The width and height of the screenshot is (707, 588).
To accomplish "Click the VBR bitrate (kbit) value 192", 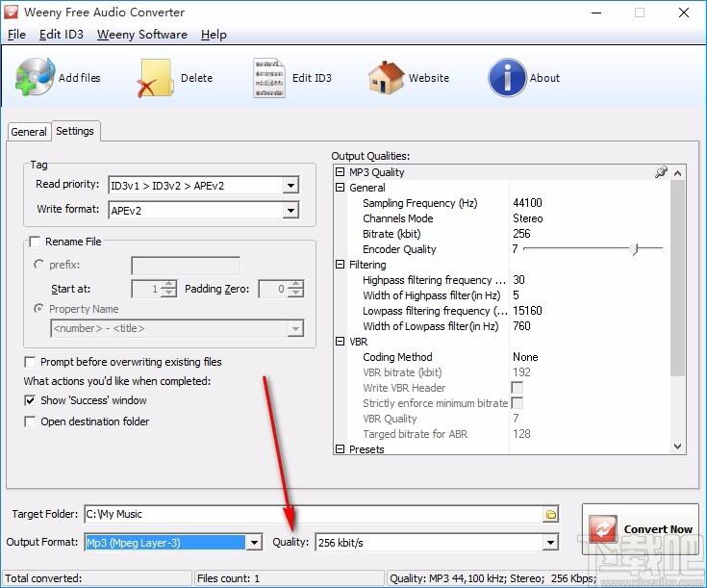I will pos(521,372).
